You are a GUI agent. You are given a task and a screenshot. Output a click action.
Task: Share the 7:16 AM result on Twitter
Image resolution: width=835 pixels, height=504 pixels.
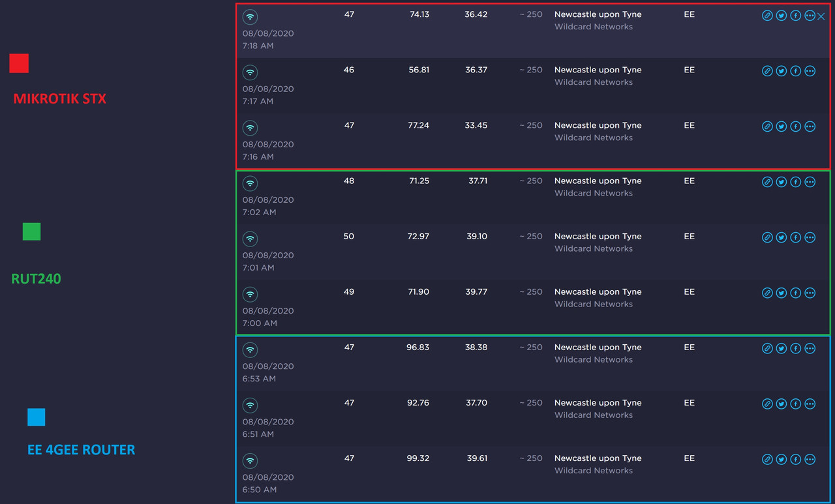pyautogui.click(x=782, y=126)
